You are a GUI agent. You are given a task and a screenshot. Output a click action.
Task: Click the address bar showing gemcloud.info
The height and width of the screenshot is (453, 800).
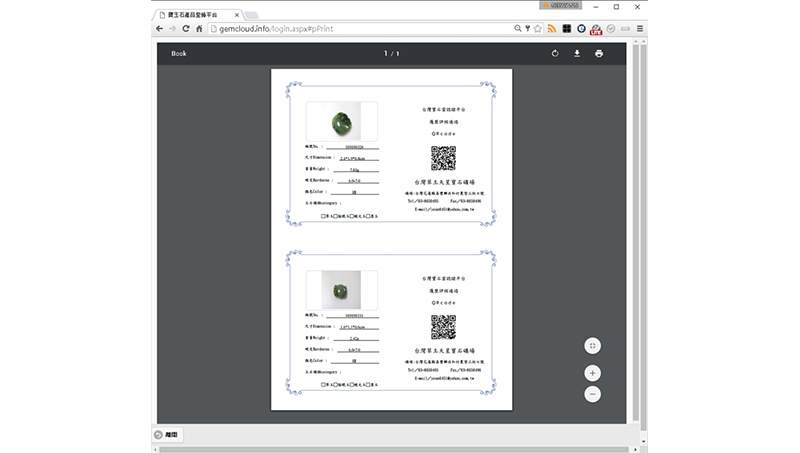[360, 29]
